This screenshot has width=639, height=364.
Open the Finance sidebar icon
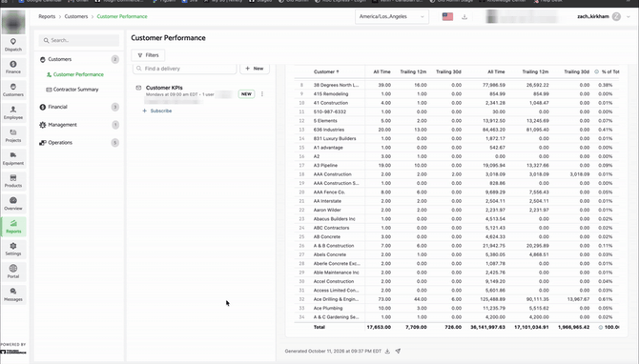tap(13, 68)
